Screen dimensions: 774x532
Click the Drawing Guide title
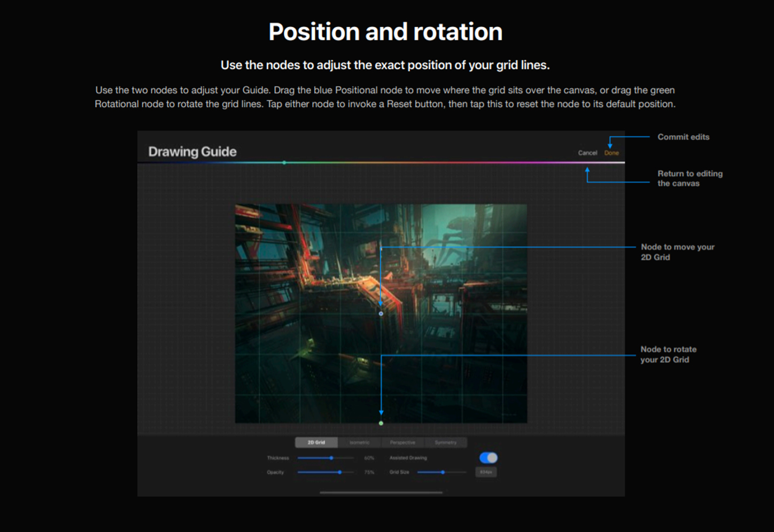(x=192, y=152)
